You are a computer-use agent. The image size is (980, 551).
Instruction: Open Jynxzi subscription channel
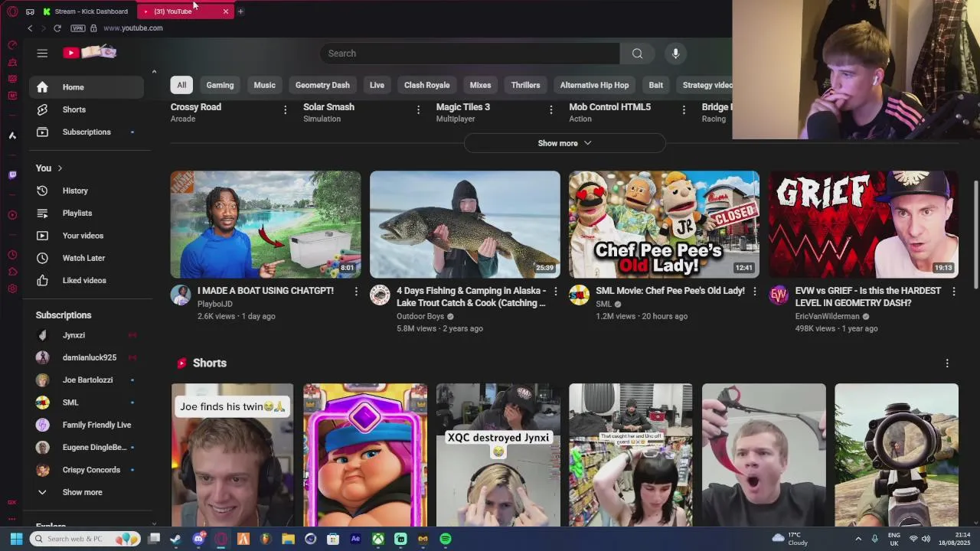pos(86,335)
